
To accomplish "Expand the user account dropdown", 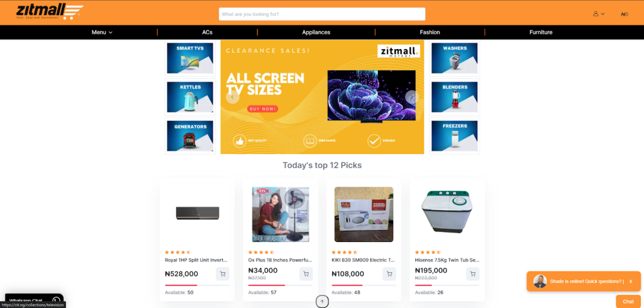I will pyautogui.click(x=599, y=14).
